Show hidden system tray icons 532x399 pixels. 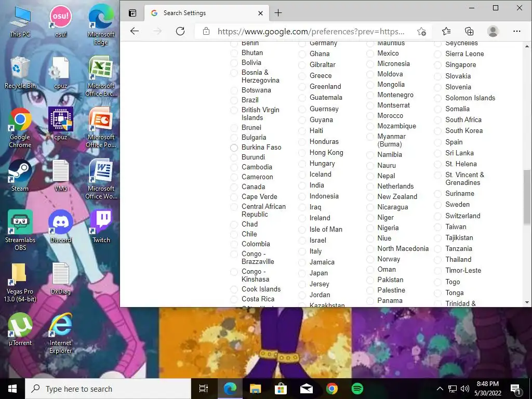pyautogui.click(x=440, y=389)
